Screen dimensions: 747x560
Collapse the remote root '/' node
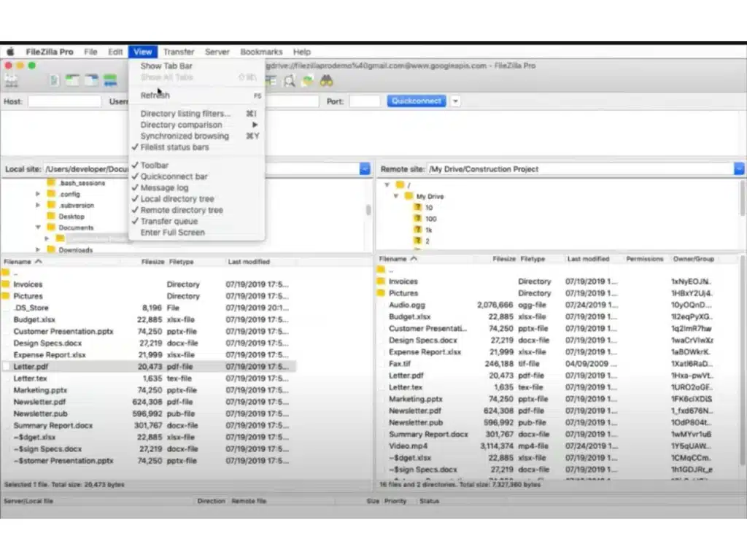(387, 184)
